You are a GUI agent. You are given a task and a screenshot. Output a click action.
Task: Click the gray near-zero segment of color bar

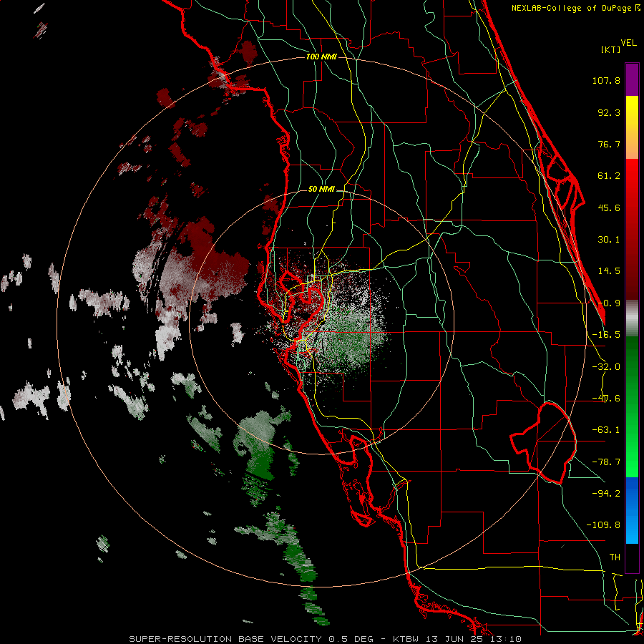pos(632,318)
